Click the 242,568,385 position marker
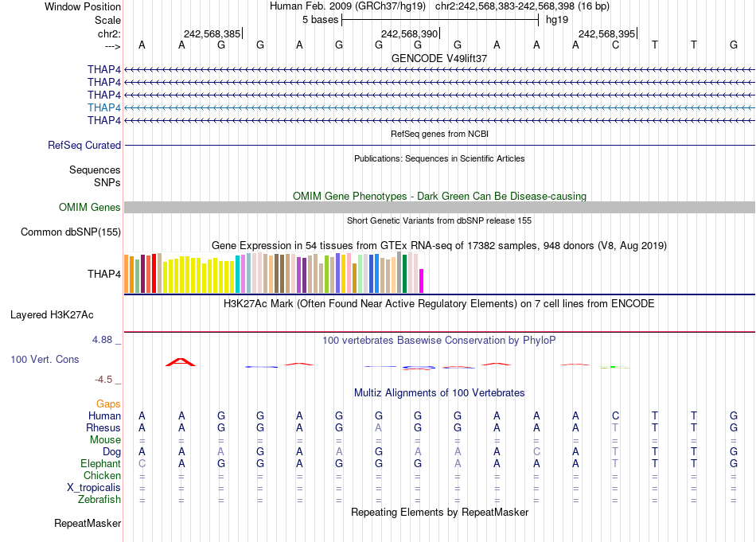The width and height of the screenshot is (756, 542). 212,33
